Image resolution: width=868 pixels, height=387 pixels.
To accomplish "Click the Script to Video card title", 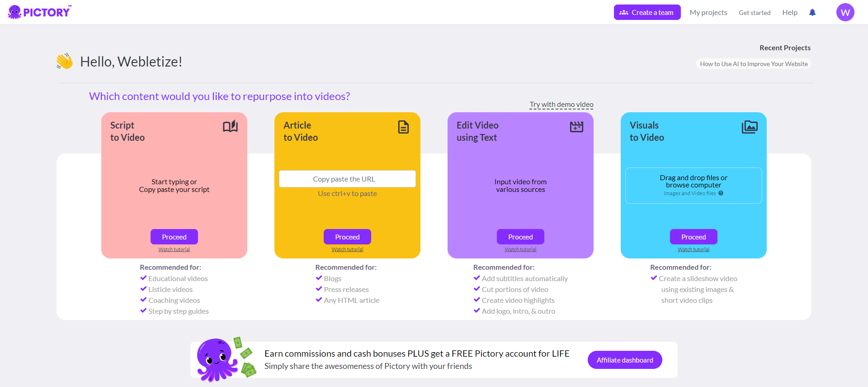I will coord(127,131).
